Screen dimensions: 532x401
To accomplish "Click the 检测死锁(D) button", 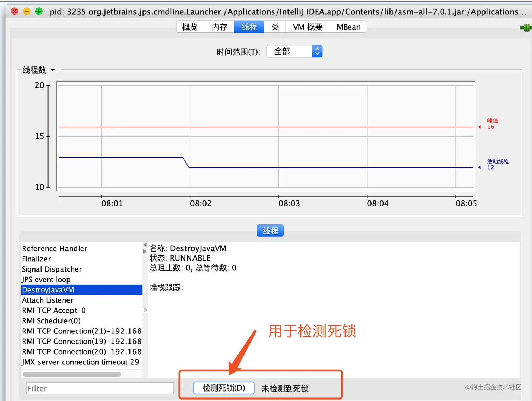I will tap(224, 388).
